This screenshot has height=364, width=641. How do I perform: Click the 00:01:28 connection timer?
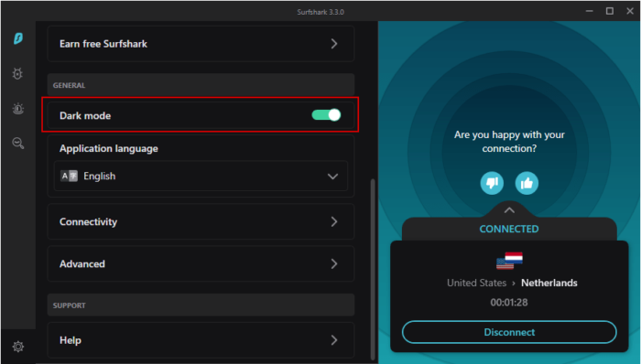coord(509,303)
